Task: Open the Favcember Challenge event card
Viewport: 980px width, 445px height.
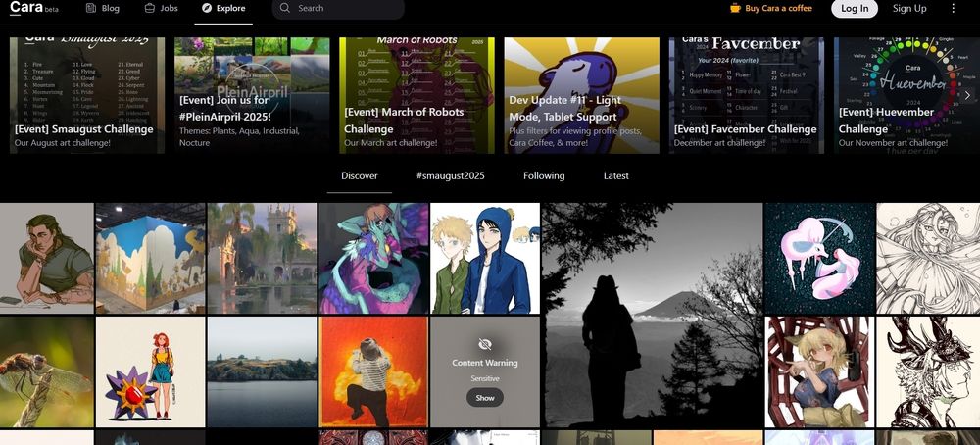Action: pos(747,96)
